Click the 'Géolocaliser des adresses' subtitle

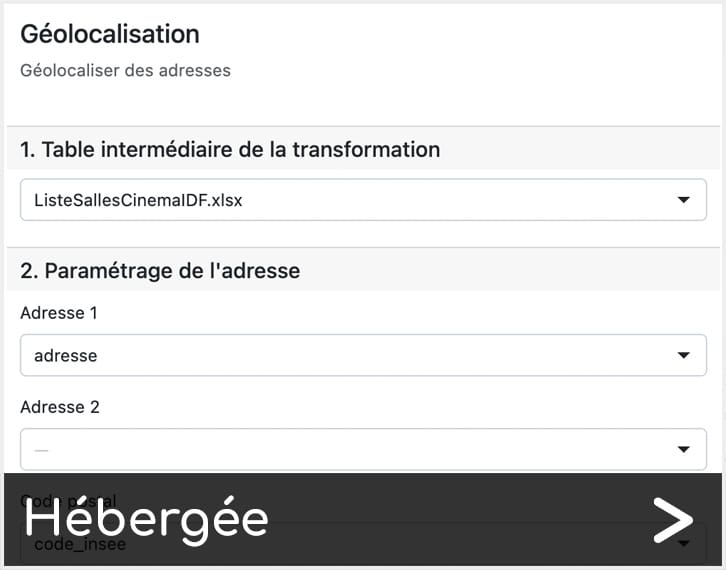click(x=125, y=71)
